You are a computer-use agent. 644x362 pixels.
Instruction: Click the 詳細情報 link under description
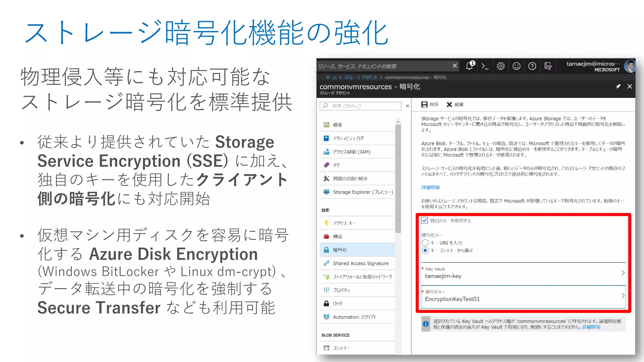pyautogui.click(x=430, y=187)
